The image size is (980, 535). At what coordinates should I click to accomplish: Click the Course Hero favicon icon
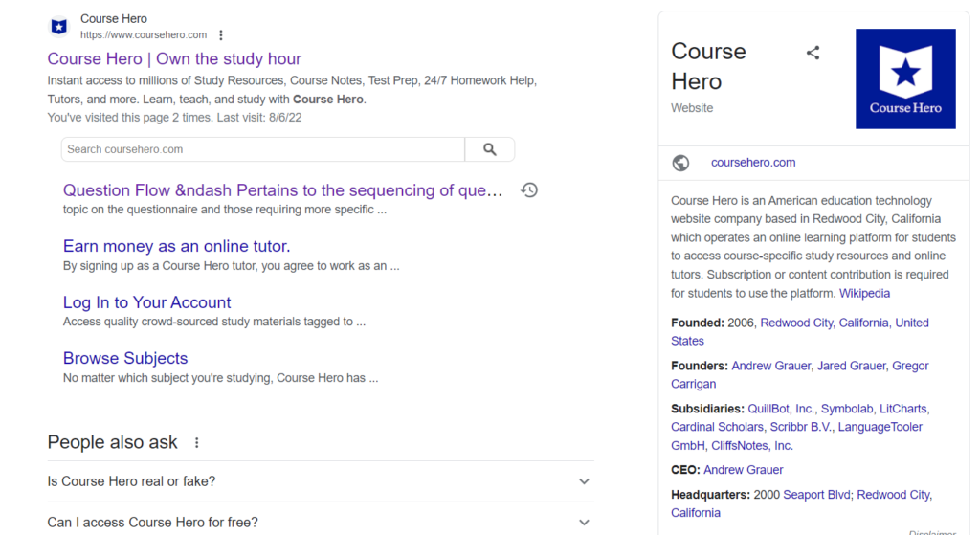pos(58,26)
